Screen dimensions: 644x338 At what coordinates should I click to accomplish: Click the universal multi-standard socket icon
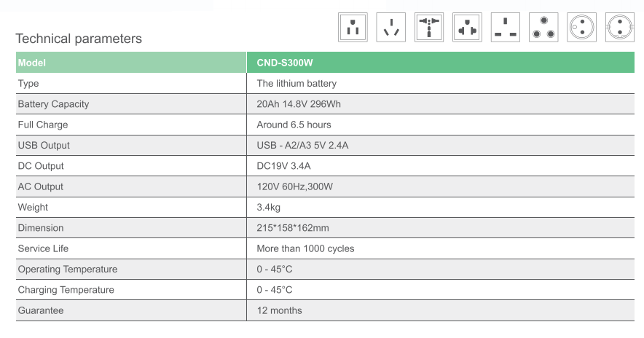point(429,28)
